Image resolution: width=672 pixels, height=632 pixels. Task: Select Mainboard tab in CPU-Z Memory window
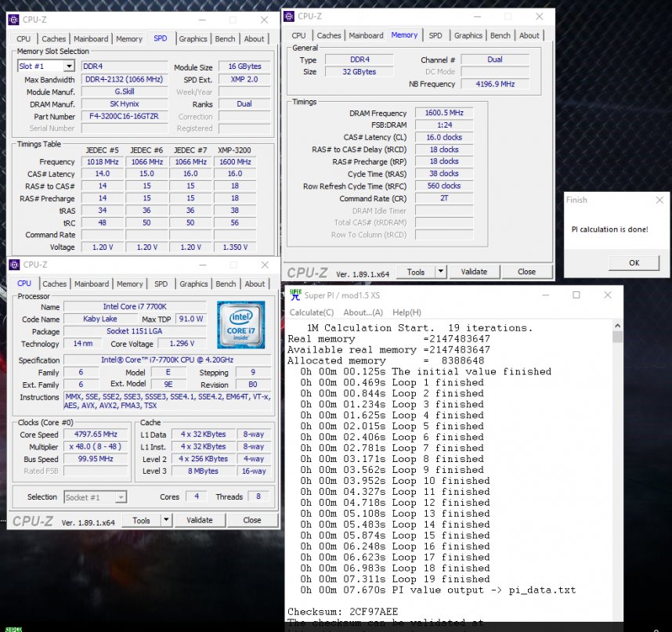pyautogui.click(x=366, y=35)
